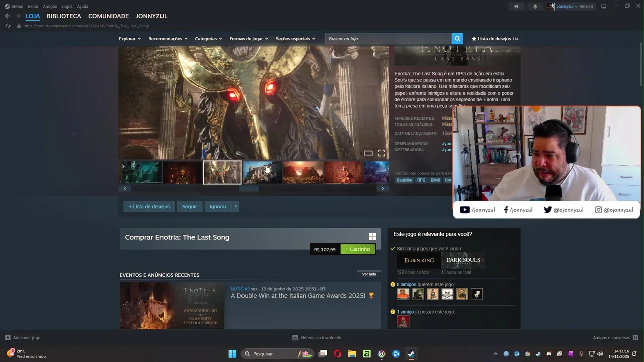644x362 pixels.
Task: Click the Seguir button
Action: (x=190, y=206)
